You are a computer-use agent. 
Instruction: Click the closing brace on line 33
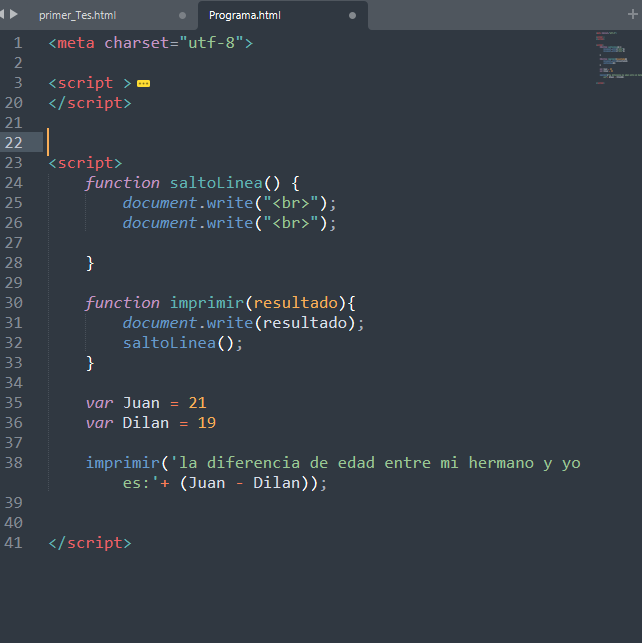point(90,363)
